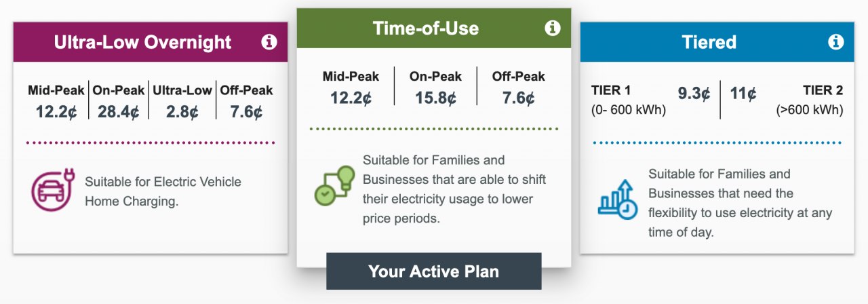Click the Tiered plan info icon
This screenshot has width=868, height=304.
[835, 42]
